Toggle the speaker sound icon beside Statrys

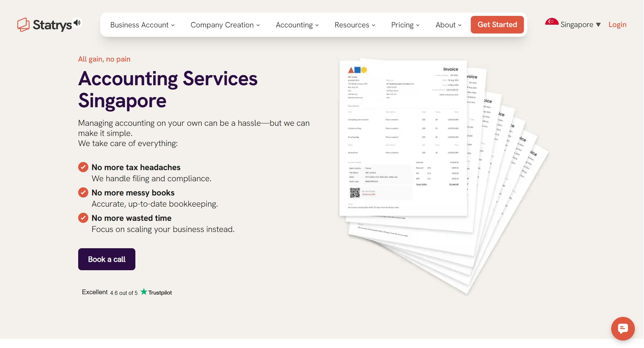click(77, 23)
